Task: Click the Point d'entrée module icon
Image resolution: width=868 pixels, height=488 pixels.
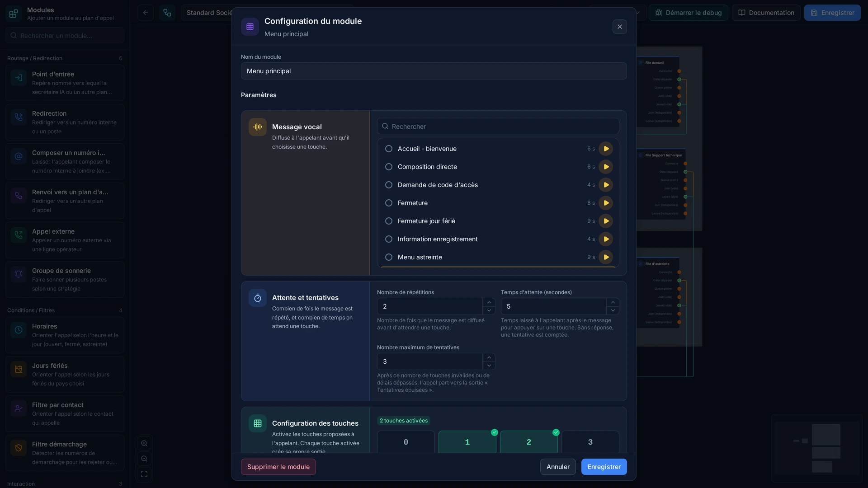Action: click(x=19, y=78)
